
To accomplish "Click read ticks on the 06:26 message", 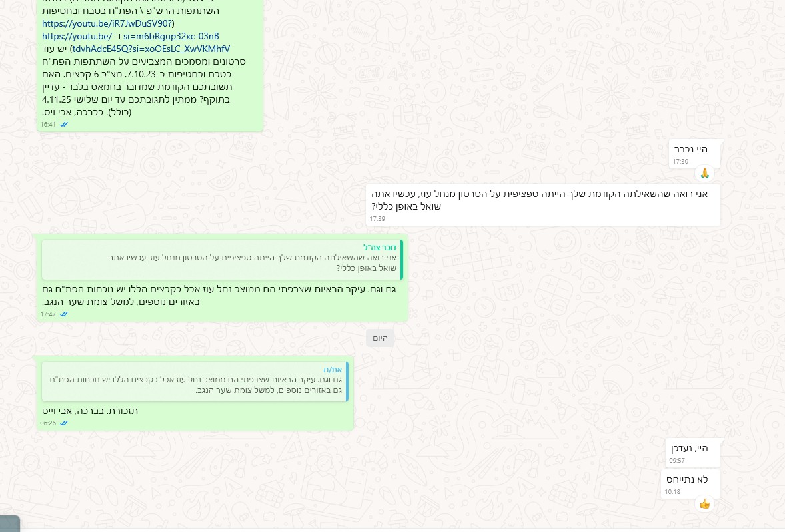I will 64,423.
